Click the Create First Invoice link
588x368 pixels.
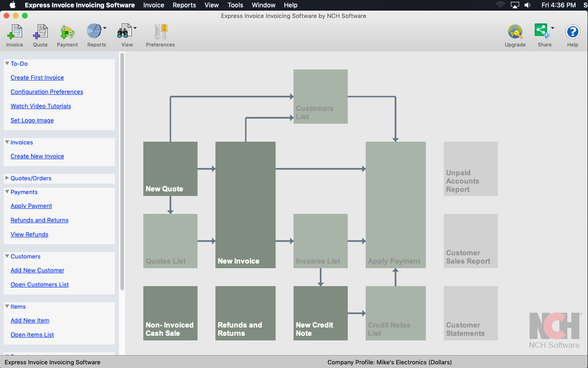click(37, 78)
